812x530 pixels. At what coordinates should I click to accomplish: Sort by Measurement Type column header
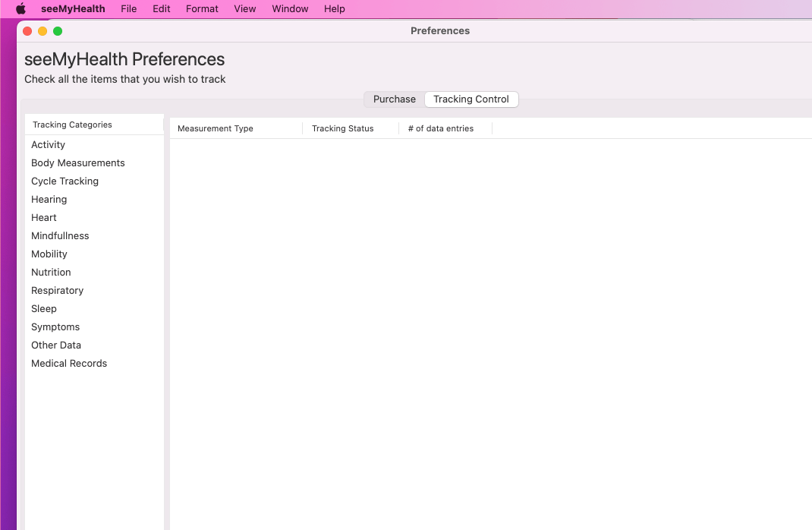point(236,128)
